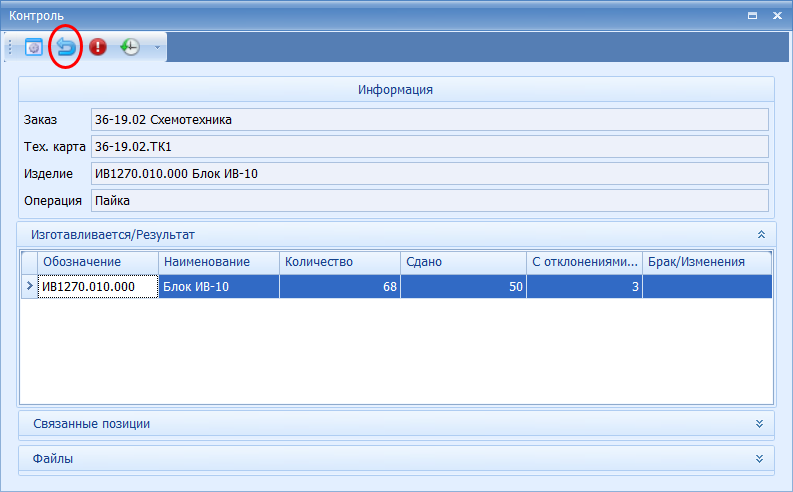
Task: Sort by the Наименование column header
Action: [219, 262]
